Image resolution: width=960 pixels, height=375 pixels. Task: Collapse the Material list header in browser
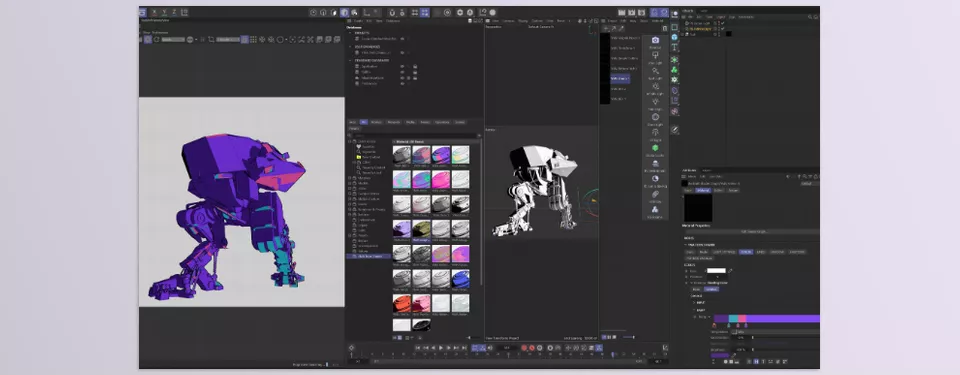coord(436,142)
